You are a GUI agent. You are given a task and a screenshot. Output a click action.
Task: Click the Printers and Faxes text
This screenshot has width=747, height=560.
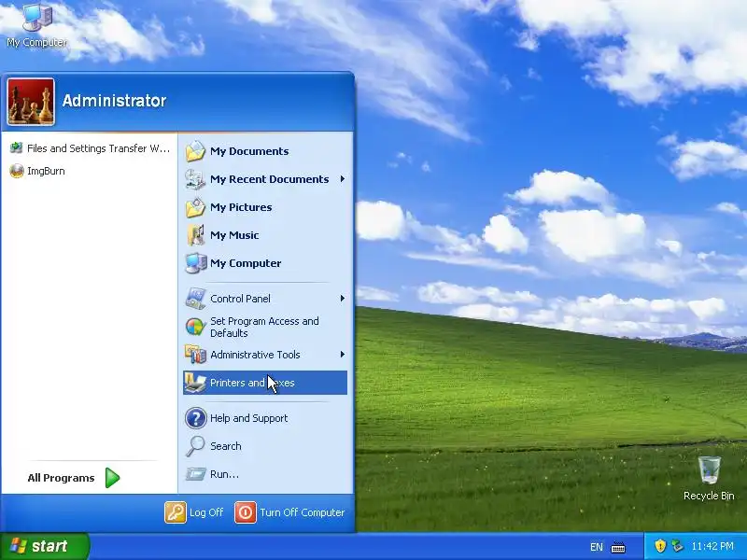(252, 383)
